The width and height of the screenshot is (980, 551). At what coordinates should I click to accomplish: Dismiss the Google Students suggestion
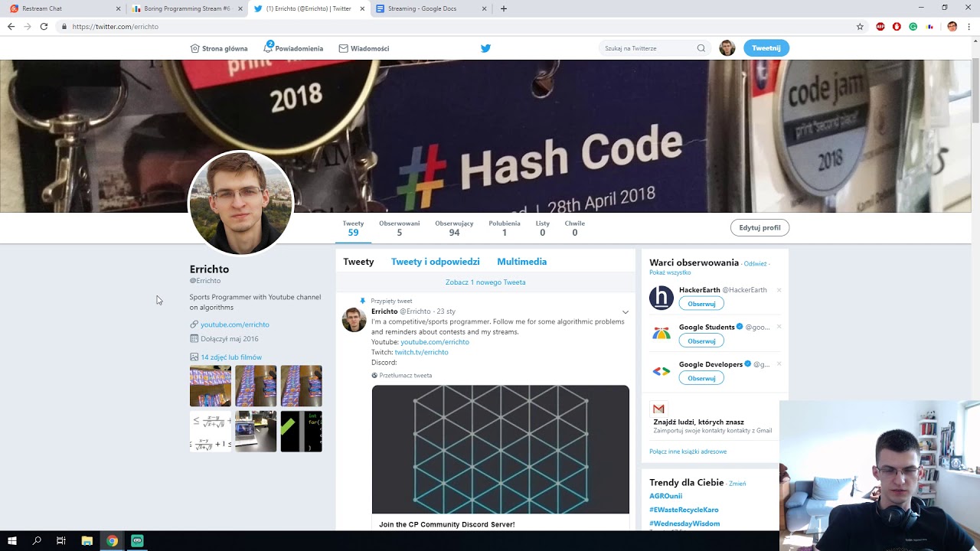point(779,327)
